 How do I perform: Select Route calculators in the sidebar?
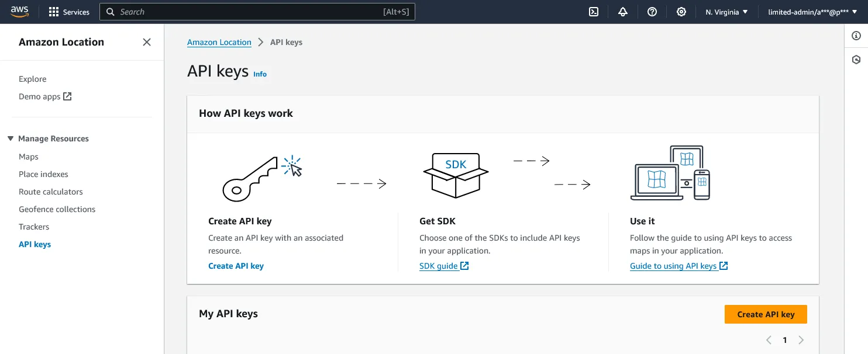coord(51,192)
